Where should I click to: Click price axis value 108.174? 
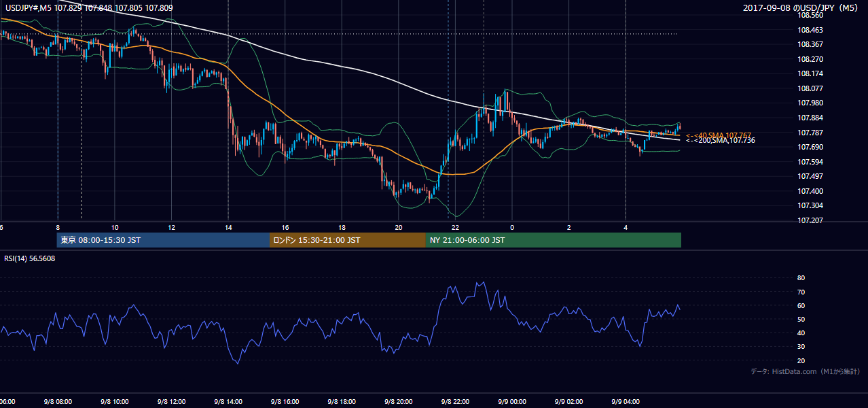(x=810, y=73)
